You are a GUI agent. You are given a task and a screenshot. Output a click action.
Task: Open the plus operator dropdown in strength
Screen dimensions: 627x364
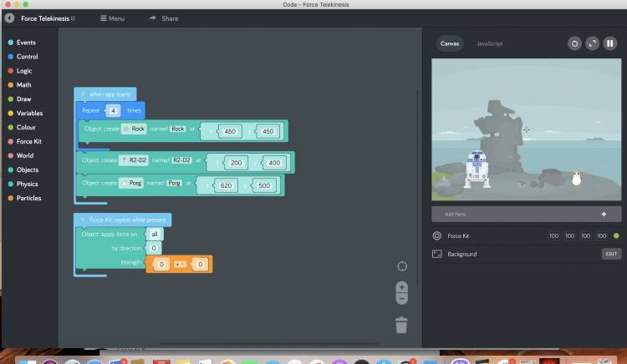tap(180, 264)
